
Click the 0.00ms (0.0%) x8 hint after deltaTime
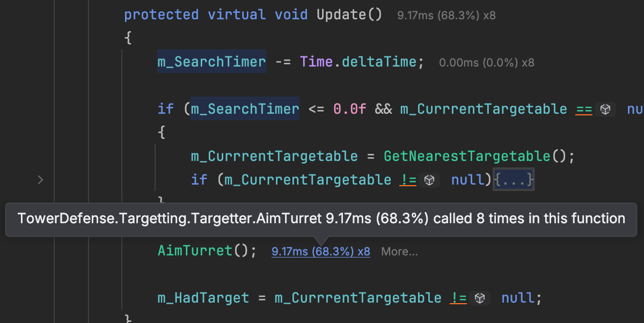click(x=486, y=63)
